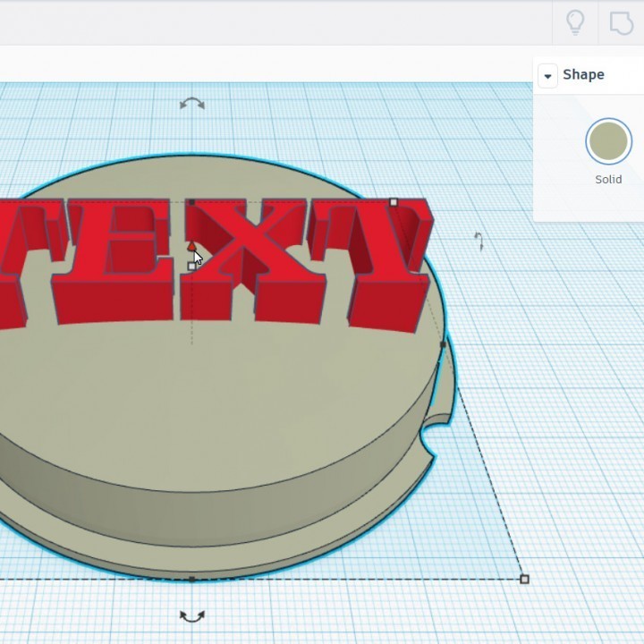Click the Shape panel title
The width and height of the screenshot is (644, 644).
pos(583,75)
